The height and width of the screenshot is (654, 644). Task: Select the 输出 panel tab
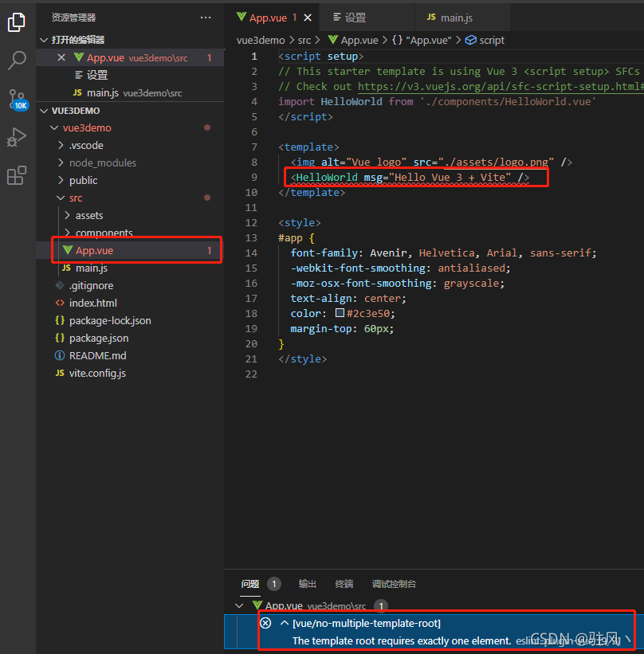pyautogui.click(x=307, y=583)
